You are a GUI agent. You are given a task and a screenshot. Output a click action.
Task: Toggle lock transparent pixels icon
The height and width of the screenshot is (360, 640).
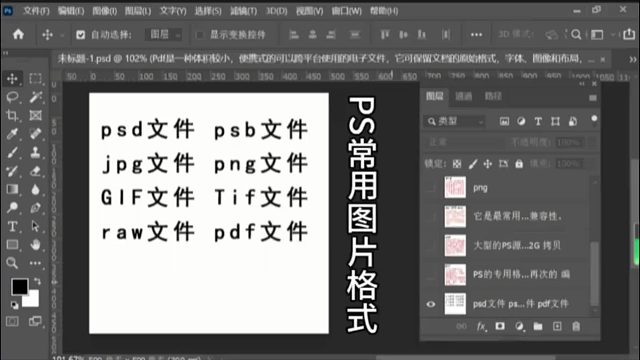457,164
